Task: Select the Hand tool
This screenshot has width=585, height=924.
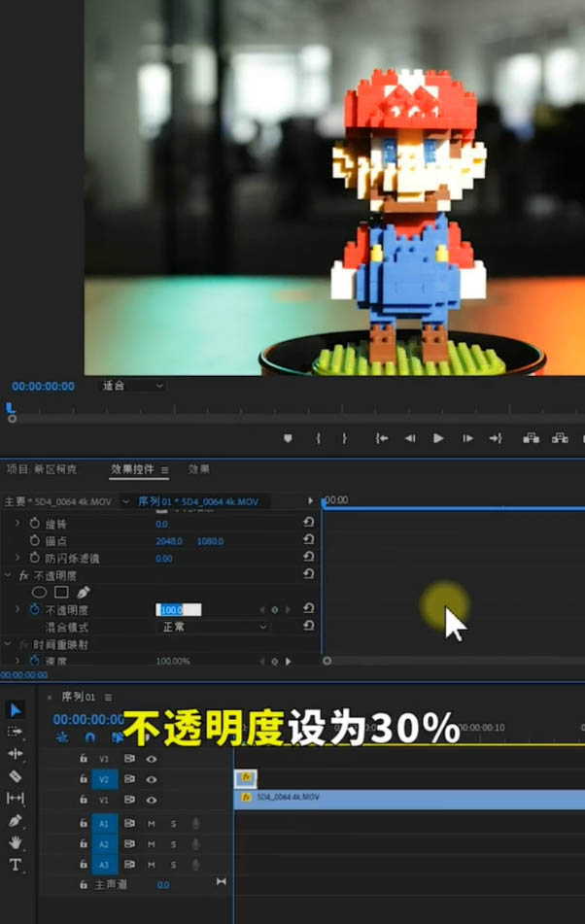Action: (x=15, y=843)
